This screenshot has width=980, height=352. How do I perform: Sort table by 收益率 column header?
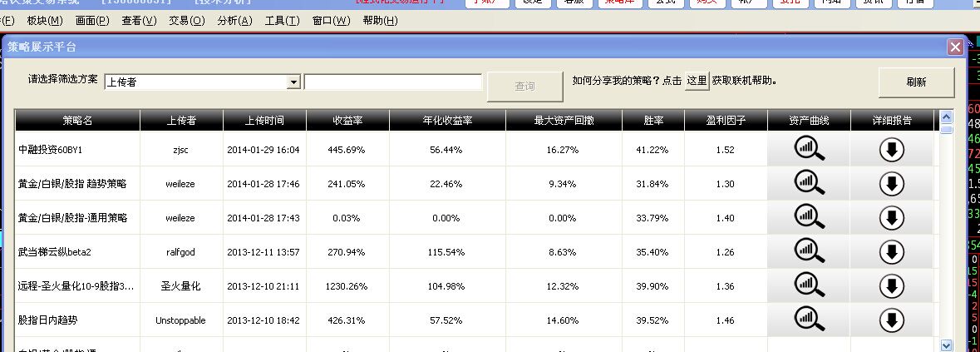tap(347, 121)
